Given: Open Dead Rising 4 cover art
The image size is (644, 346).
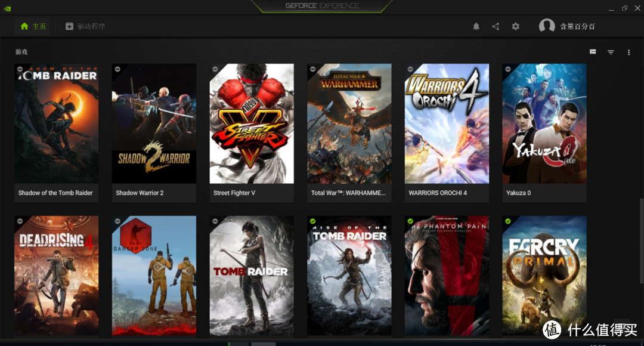Looking at the screenshot, I should click(x=57, y=276).
